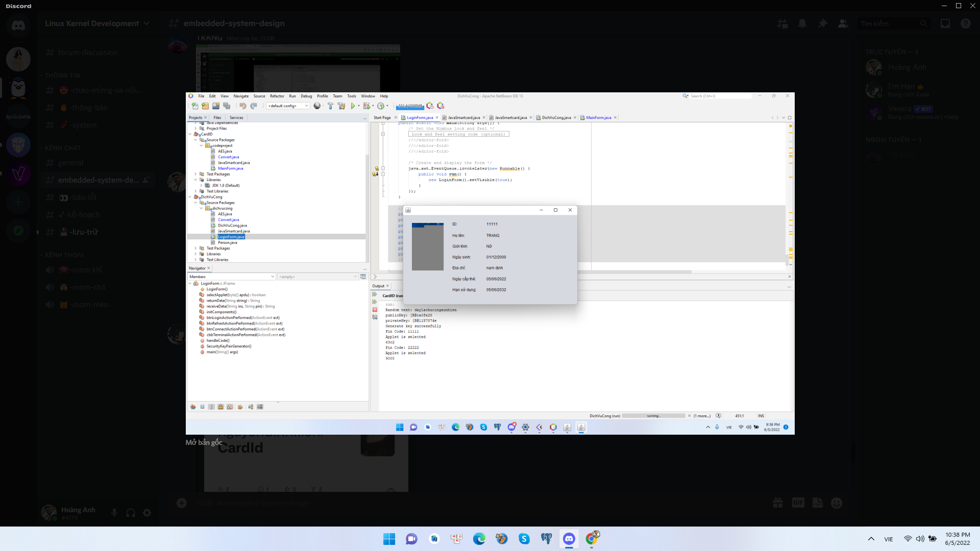This screenshot has height=551, width=980.
Task: Click the Undo icon in the toolbar
Action: click(242, 106)
